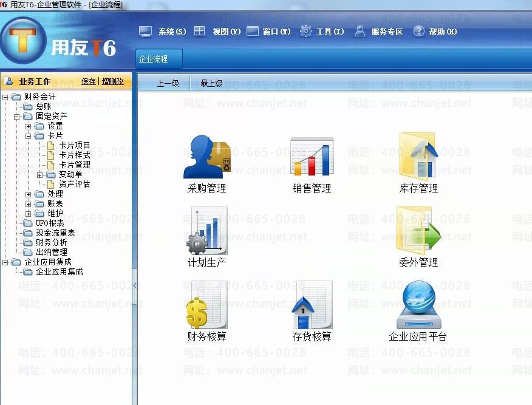Viewport: 532px width, 405px height.
Task: Collapse the top-level 企业应用集成 node
Action: (x=5, y=262)
